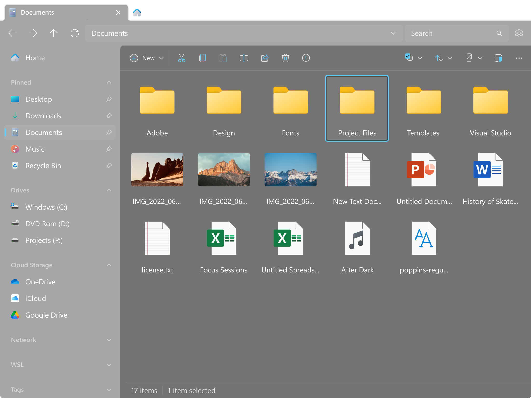The height and width of the screenshot is (399, 532).
Task: Unpin Desktop using its pin icon
Action: (x=109, y=99)
